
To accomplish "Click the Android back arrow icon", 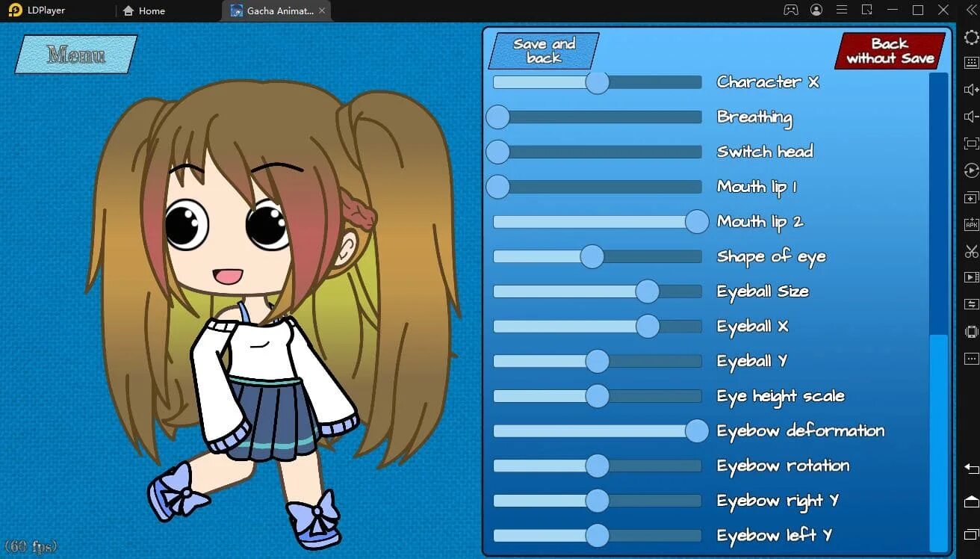I will (971, 469).
